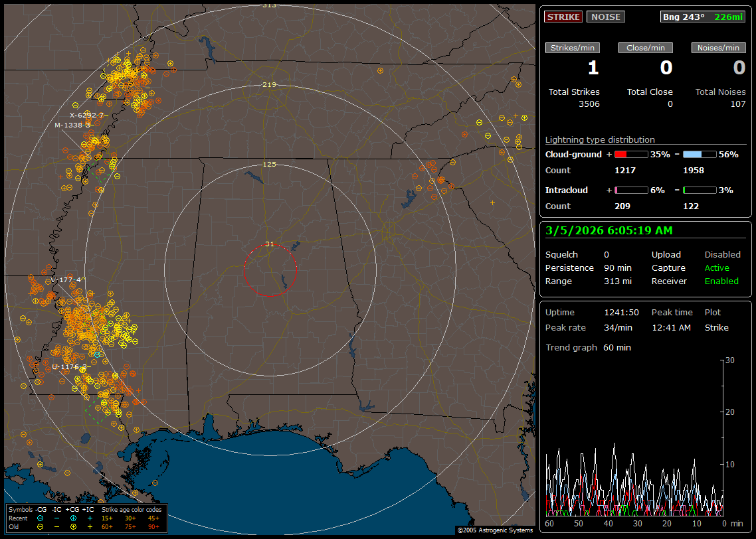This screenshot has height=539, width=756.
Task: Select the Noises/min label box
Action: 718,48
